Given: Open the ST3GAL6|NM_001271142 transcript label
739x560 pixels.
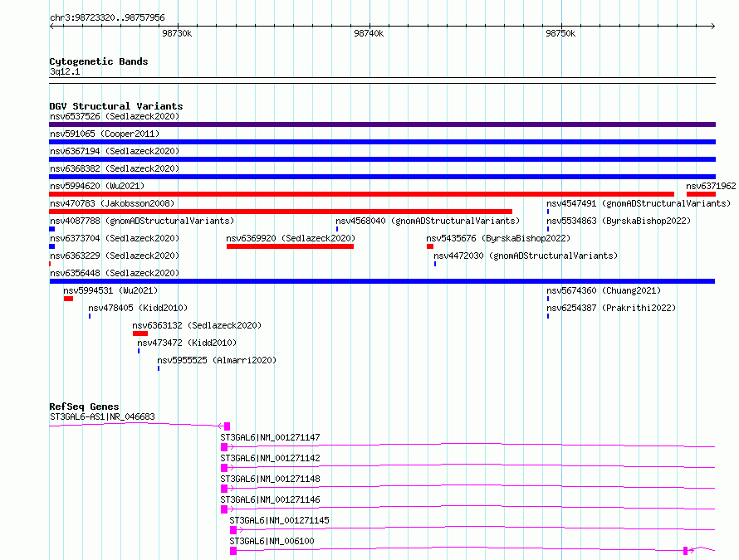Looking at the screenshot, I should pos(270,458).
